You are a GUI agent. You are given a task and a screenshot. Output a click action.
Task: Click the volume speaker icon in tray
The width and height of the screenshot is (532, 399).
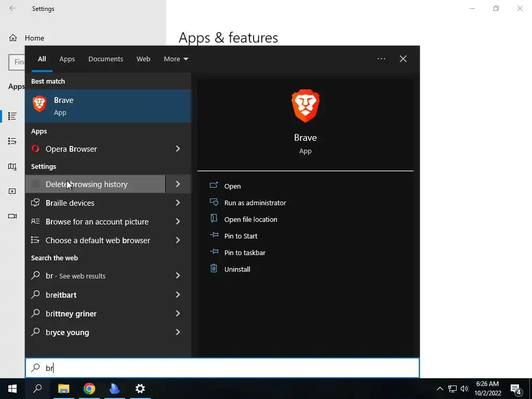[x=464, y=389]
